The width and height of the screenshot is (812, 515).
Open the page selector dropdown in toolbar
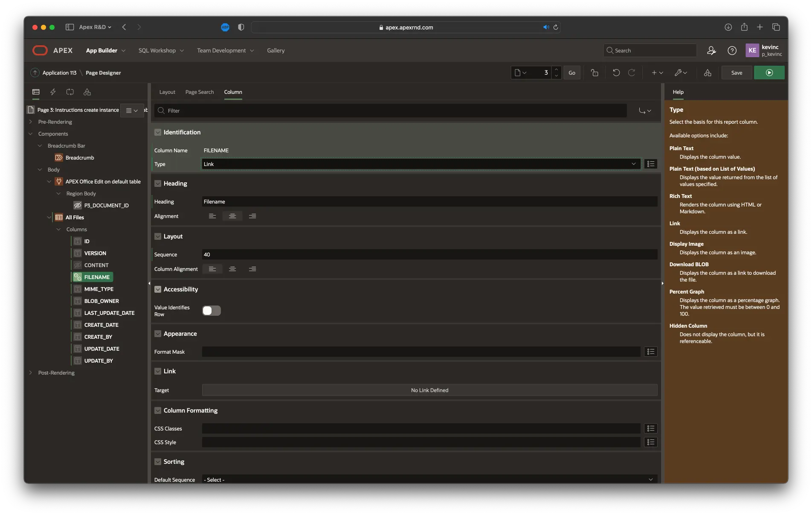(x=521, y=73)
